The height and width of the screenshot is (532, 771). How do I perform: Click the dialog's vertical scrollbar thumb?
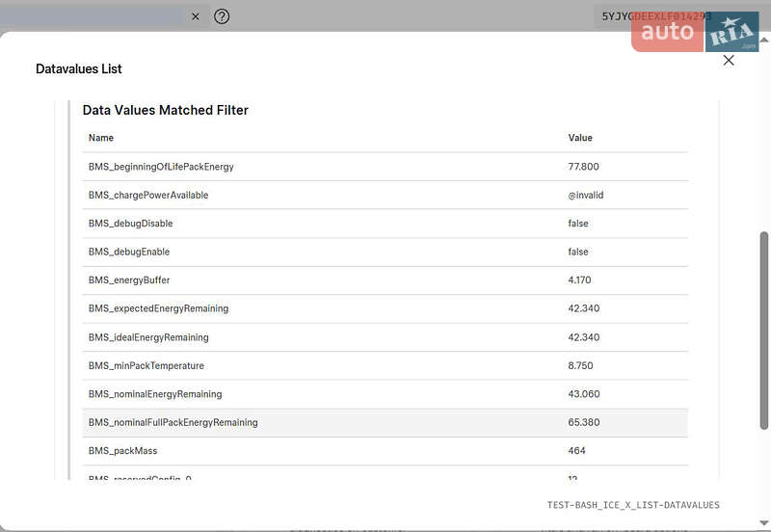tap(764, 330)
